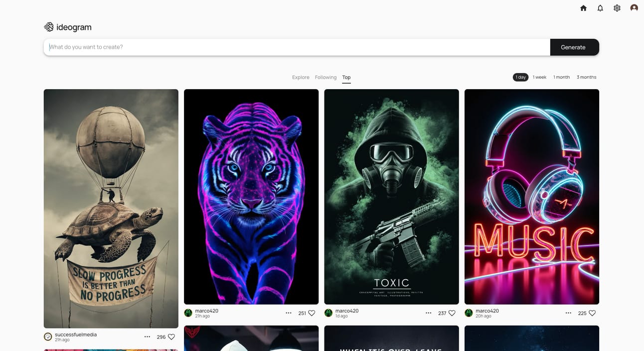Focus the 'What do you want to create?' field
644x351 pixels.
pyautogui.click(x=297, y=47)
